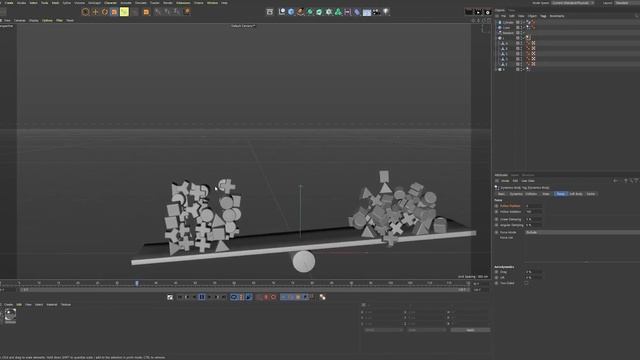Screen dimensions: 640x360
Task: Toggle Drag parameter animation circle
Action: click(x=497, y=272)
